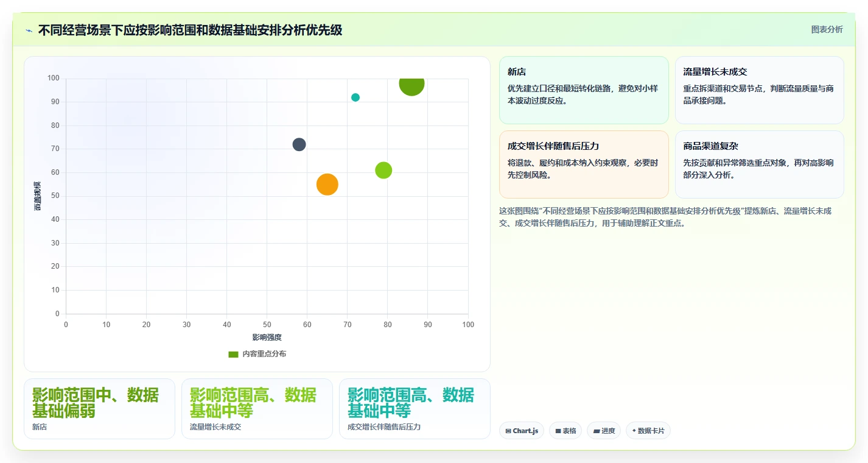Click the 先按贡献和异常筛选 description

coord(758,169)
